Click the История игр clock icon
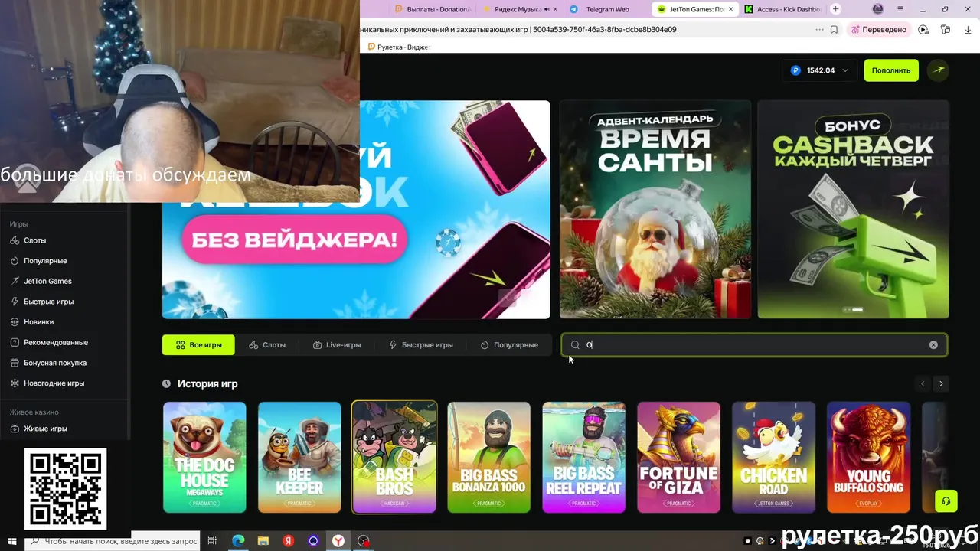This screenshot has width=980, height=551. (x=166, y=383)
